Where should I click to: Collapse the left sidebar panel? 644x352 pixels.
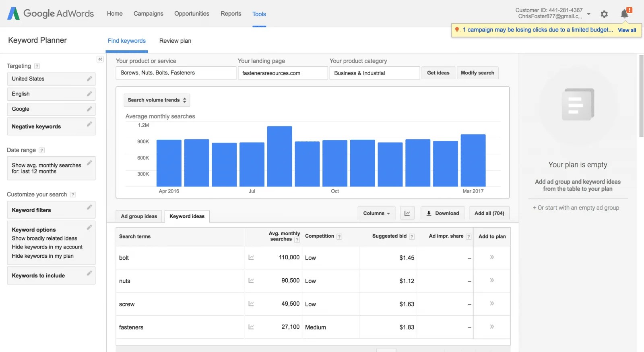[x=100, y=59]
